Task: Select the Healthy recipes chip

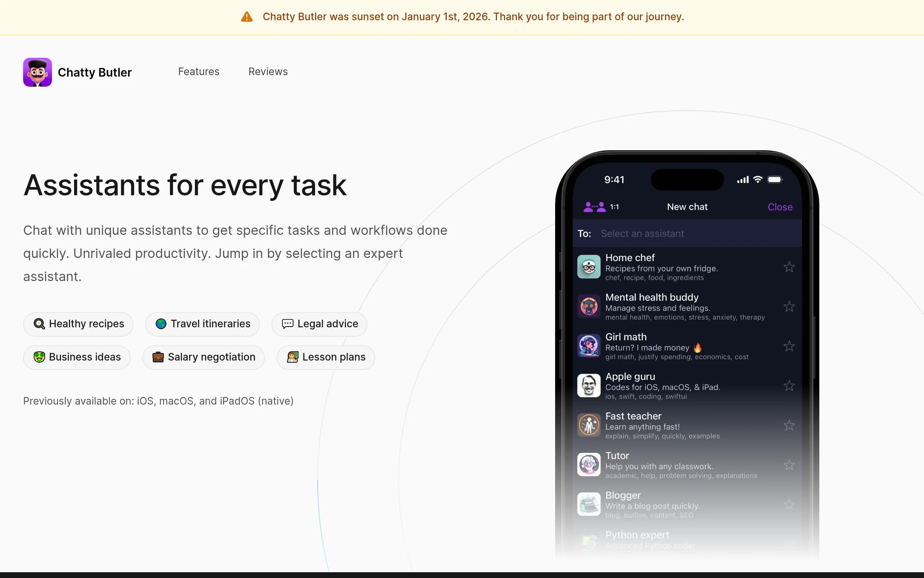Action: pos(78,324)
